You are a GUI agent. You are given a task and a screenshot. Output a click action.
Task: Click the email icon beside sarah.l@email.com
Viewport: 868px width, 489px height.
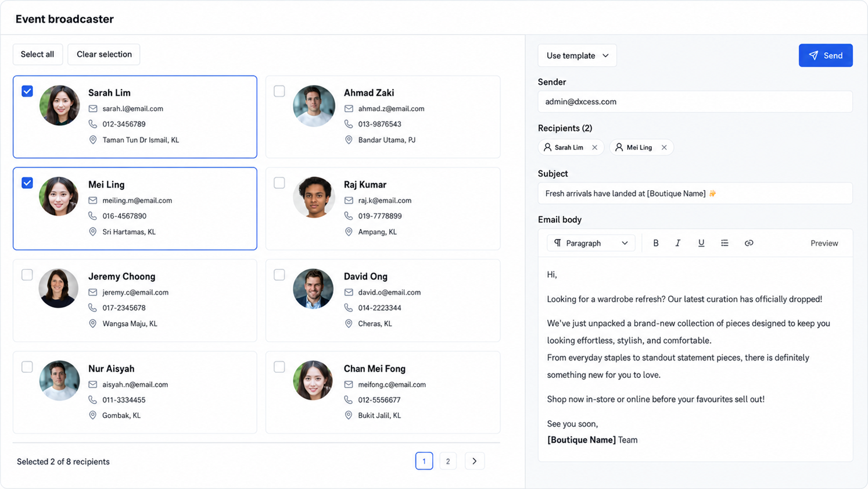click(x=93, y=109)
